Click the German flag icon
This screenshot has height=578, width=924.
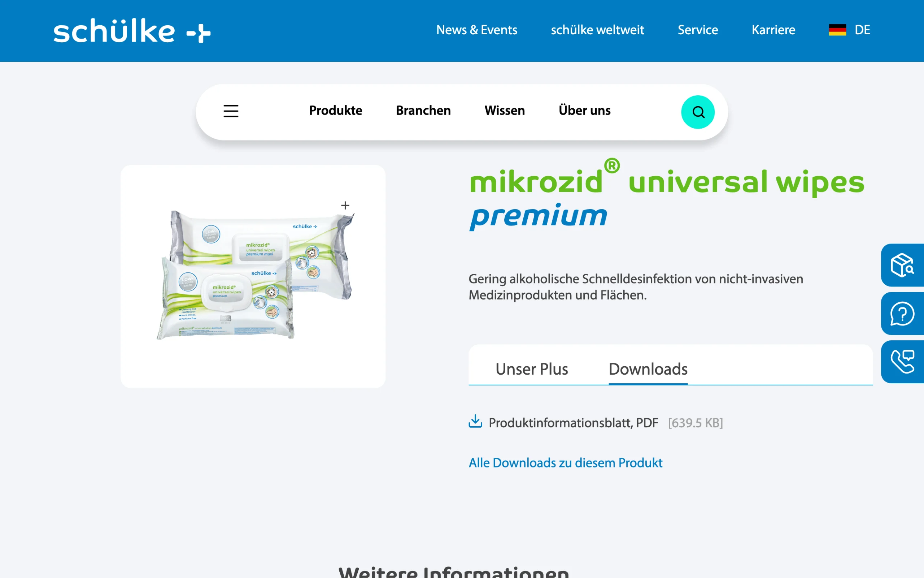point(837,30)
